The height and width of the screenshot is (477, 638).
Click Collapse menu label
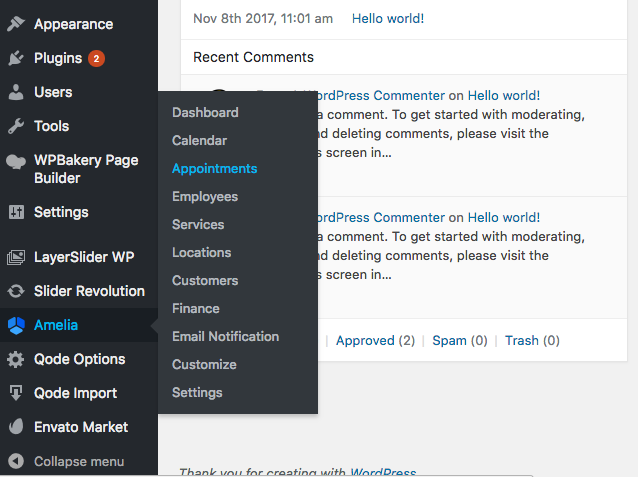point(79,462)
